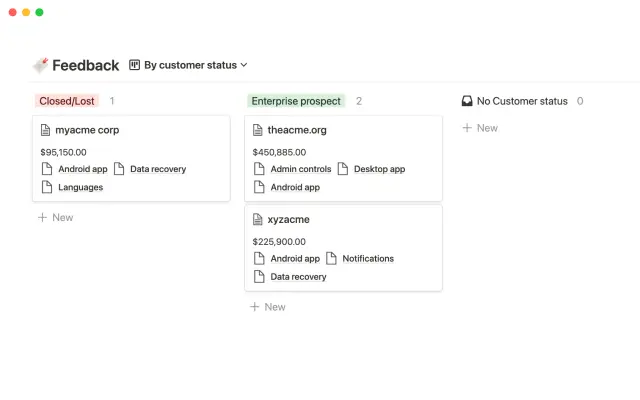Click Data recovery page icon in myacme corp card
The image size is (640, 400).
(119, 169)
